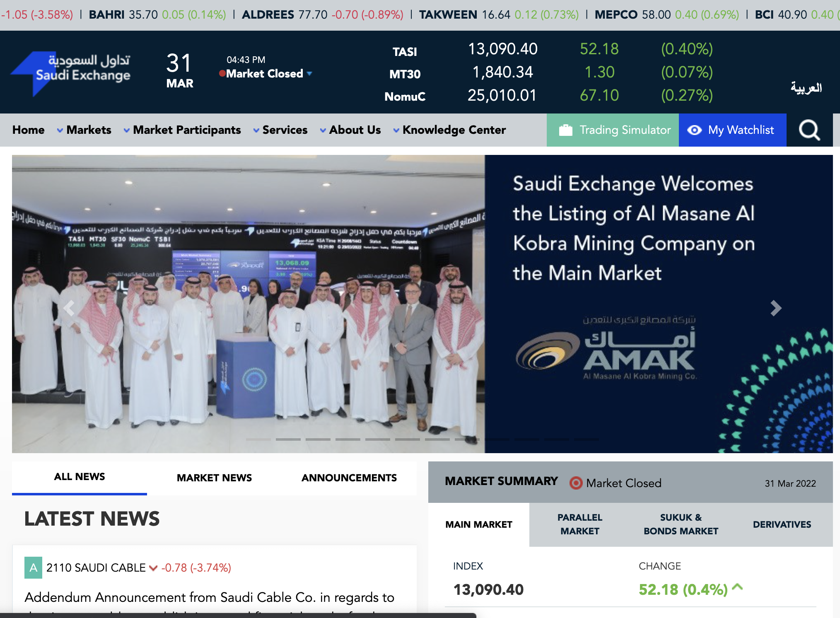Click green A badge beside Saudi Cable
Image resolution: width=840 pixels, height=618 pixels.
33,567
